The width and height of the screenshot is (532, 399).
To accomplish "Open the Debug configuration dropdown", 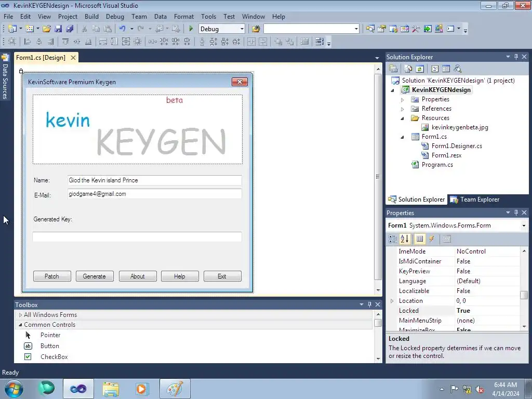I will coord(242,29).
